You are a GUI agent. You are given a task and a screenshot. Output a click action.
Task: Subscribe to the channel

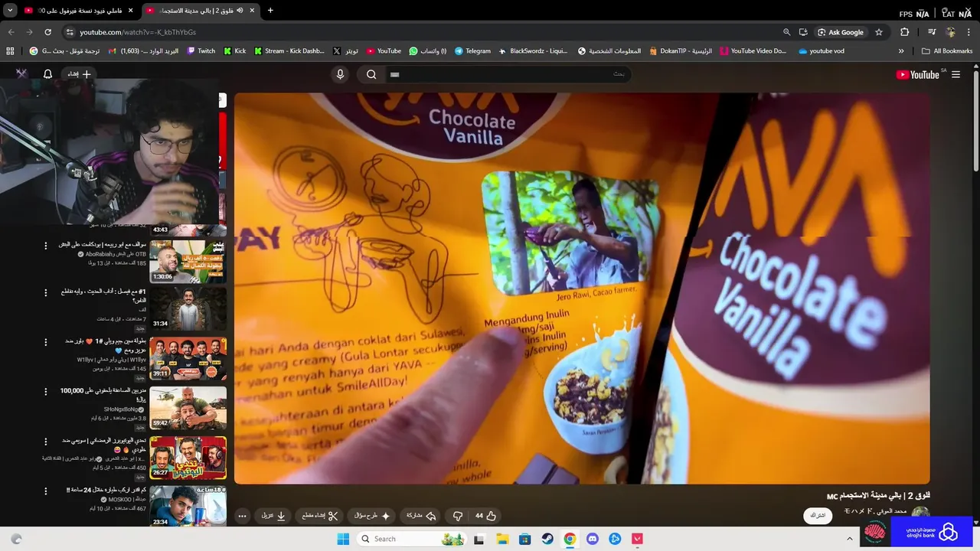click(818, 515)
